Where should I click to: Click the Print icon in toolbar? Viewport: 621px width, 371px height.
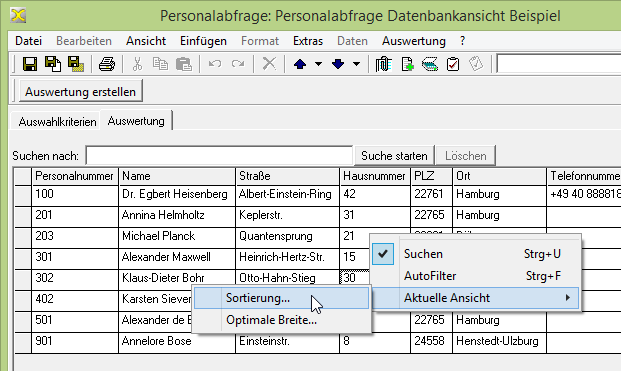[x=107, y=64]
